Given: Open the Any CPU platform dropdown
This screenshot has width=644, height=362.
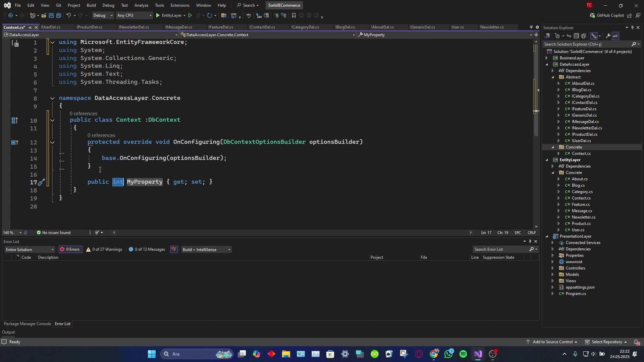Looking at the screenshot, I should point(134,15).
